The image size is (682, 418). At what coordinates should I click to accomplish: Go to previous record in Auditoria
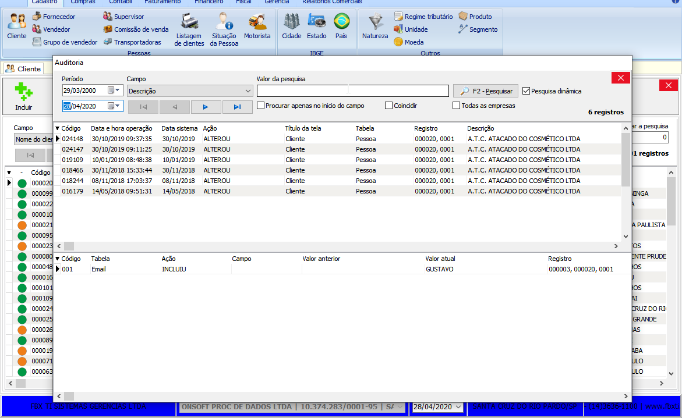pos(174,107)
